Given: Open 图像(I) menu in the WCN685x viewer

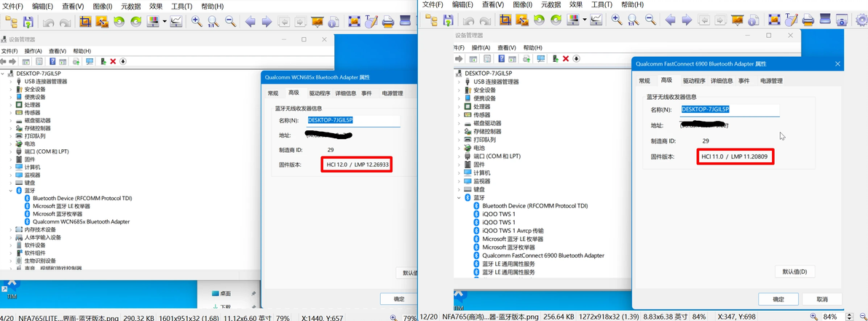Looking at the screenshot, I should [102, 6].
